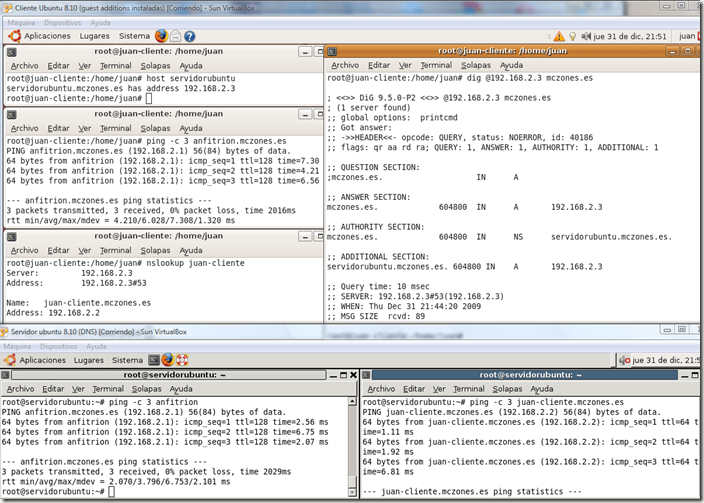Viewport: 704px width, 503px height.
Task: Click ';; Query time: 10 msec' line
Action: pyautogui.click(x=378, y=286)
